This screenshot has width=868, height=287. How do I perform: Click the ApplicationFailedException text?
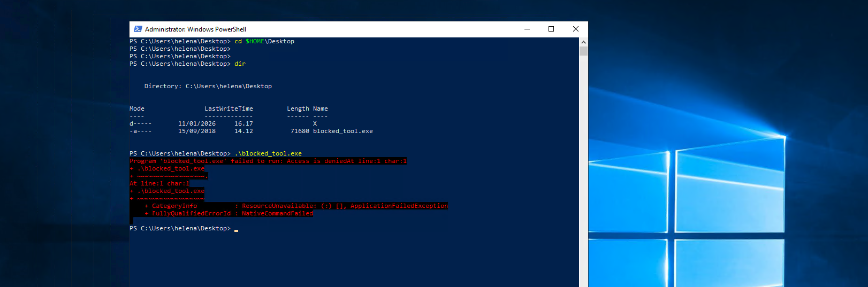point(399,206)
